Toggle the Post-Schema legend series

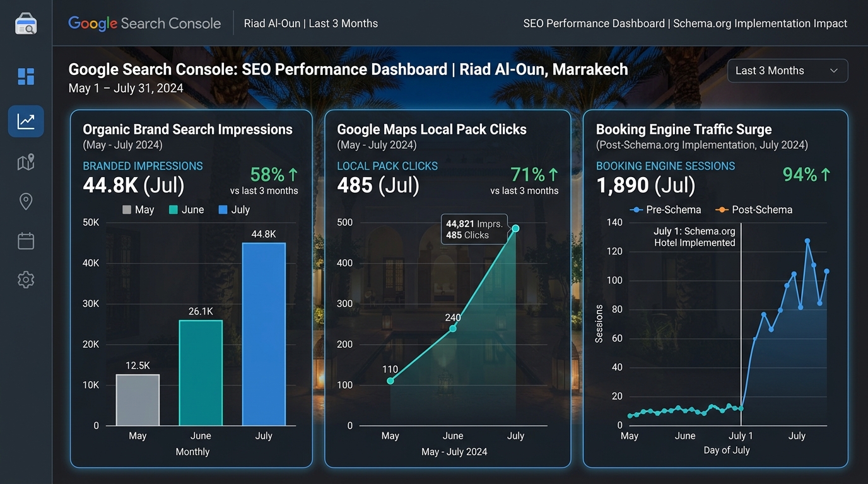coord(754,210)
